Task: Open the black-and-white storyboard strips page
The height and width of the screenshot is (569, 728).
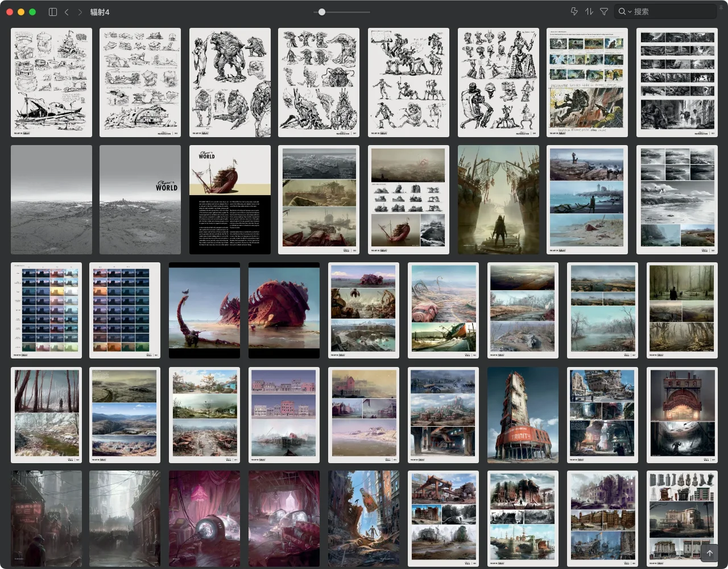Action: tap(677, 83)
